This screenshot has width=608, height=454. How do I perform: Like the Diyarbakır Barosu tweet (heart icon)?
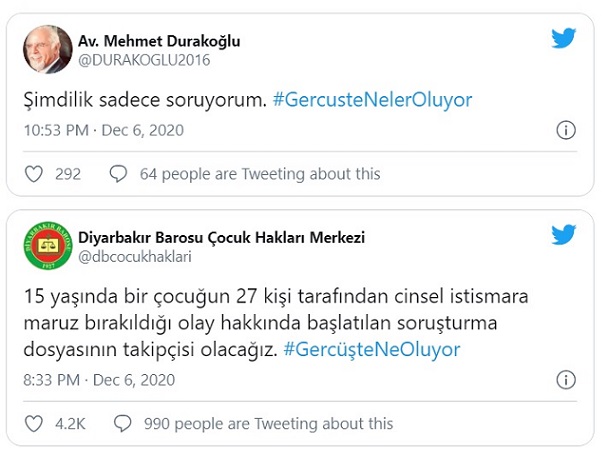pos(34,424)
